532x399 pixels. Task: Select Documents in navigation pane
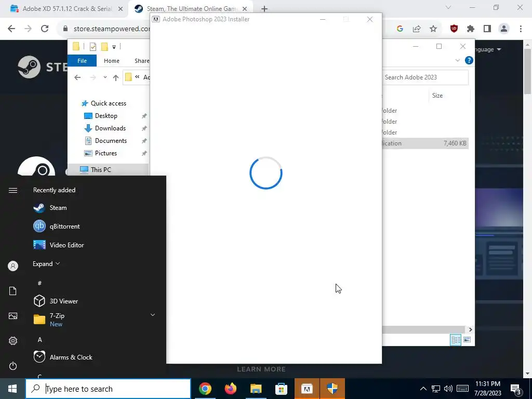coord(105,141)
